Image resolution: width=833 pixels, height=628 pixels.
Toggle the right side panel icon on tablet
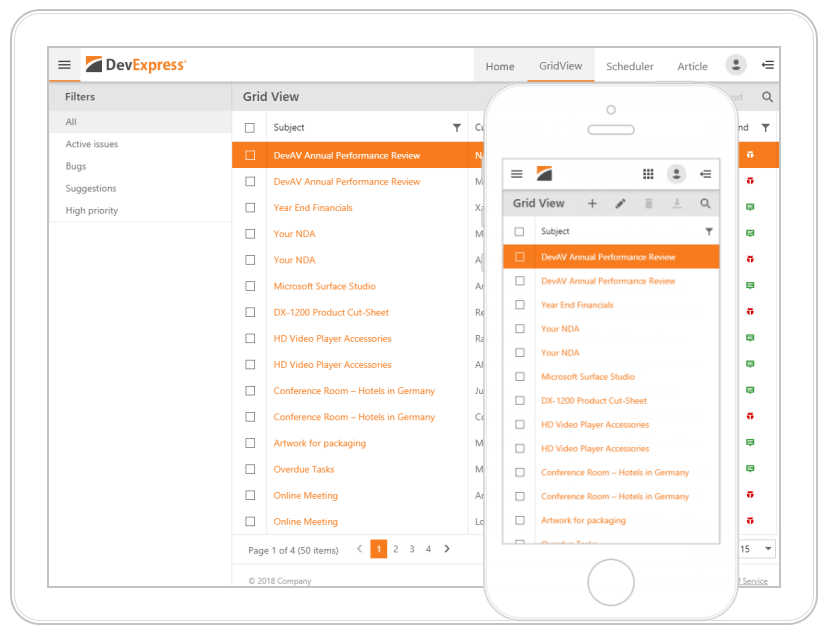coord(768,65)
